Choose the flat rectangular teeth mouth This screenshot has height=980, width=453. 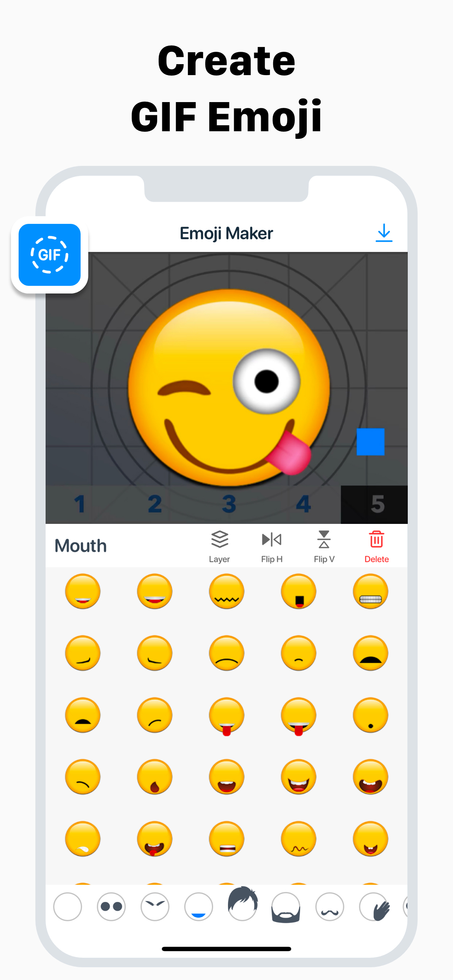226,839
